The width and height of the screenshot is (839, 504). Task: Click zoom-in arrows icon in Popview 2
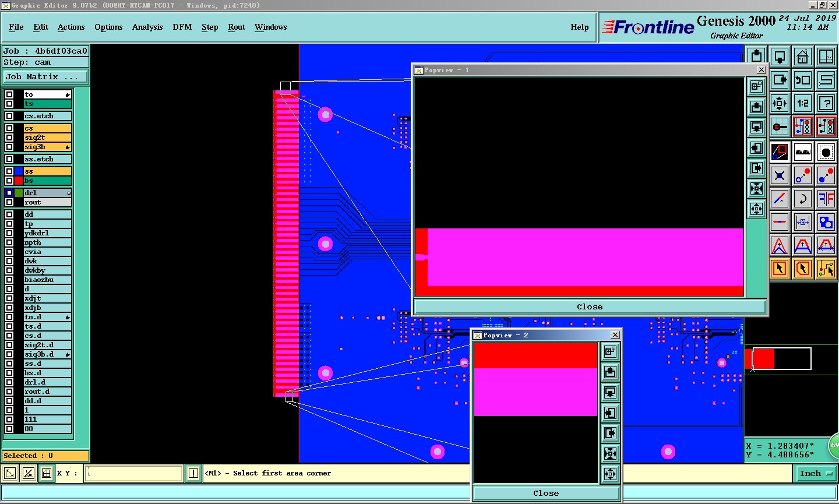tap(610, 453)
